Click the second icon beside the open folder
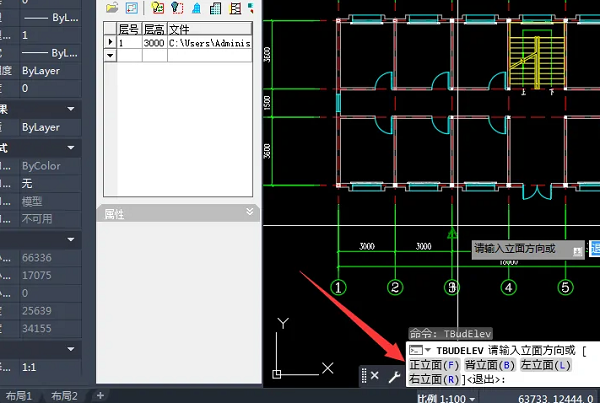 [131, 8]
